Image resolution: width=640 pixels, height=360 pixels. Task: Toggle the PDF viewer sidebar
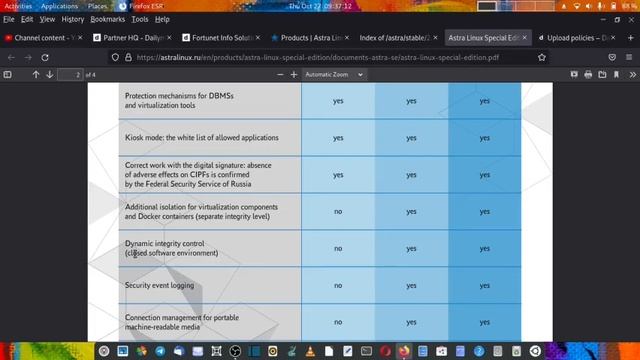[7, 75]
